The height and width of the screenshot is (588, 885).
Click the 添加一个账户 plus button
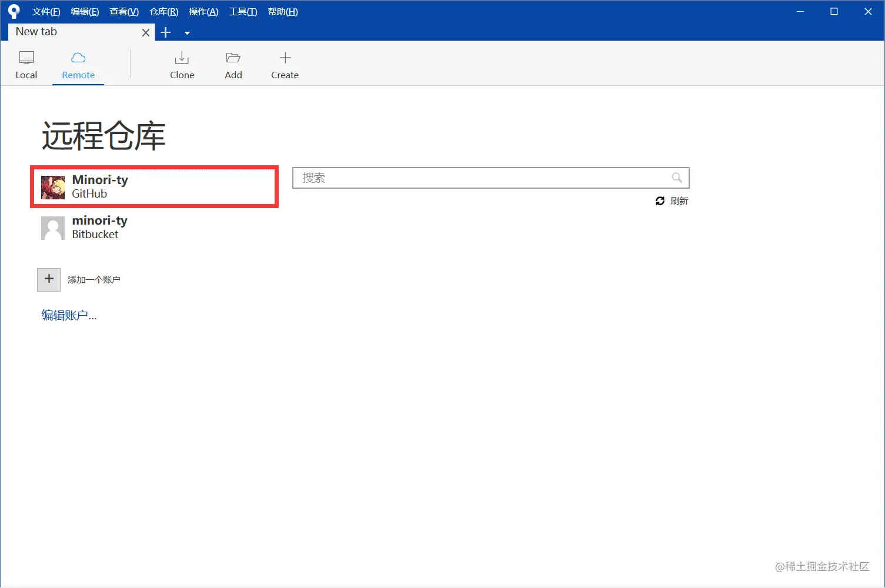[x=49, y=279]
